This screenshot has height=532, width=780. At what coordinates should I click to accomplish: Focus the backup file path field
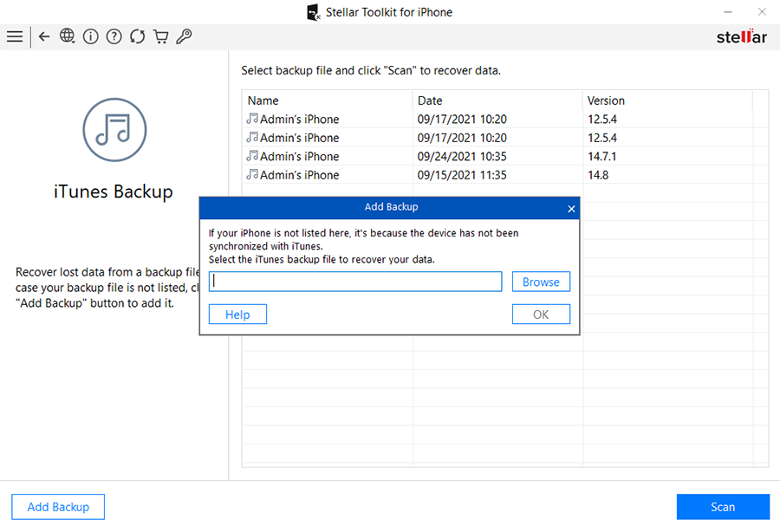(x=356, y=282)
